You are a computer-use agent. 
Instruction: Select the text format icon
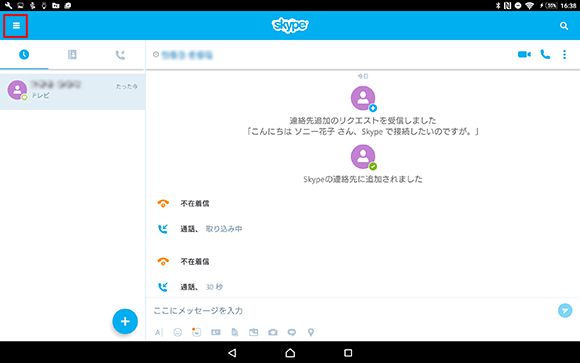(159, 332)
